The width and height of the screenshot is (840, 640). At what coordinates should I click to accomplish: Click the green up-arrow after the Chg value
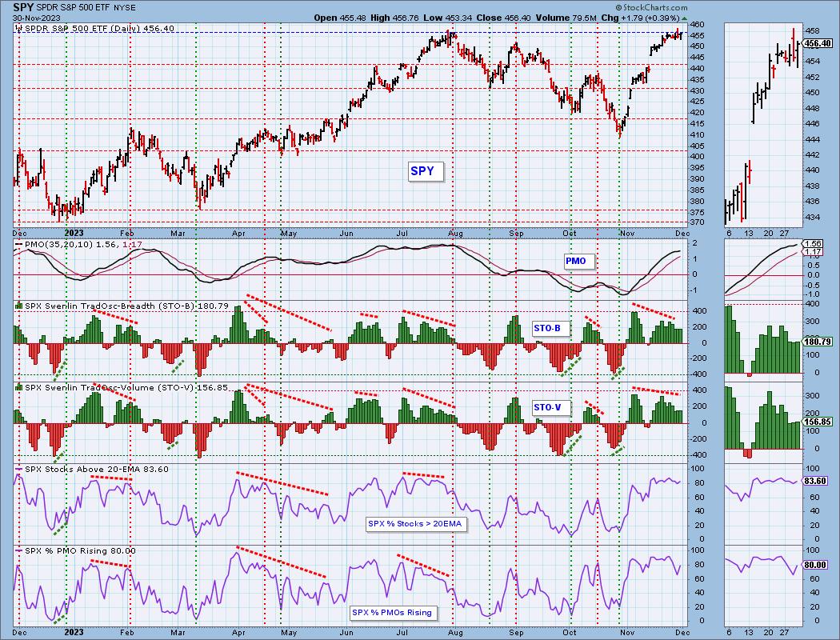(x=684, y=18)
